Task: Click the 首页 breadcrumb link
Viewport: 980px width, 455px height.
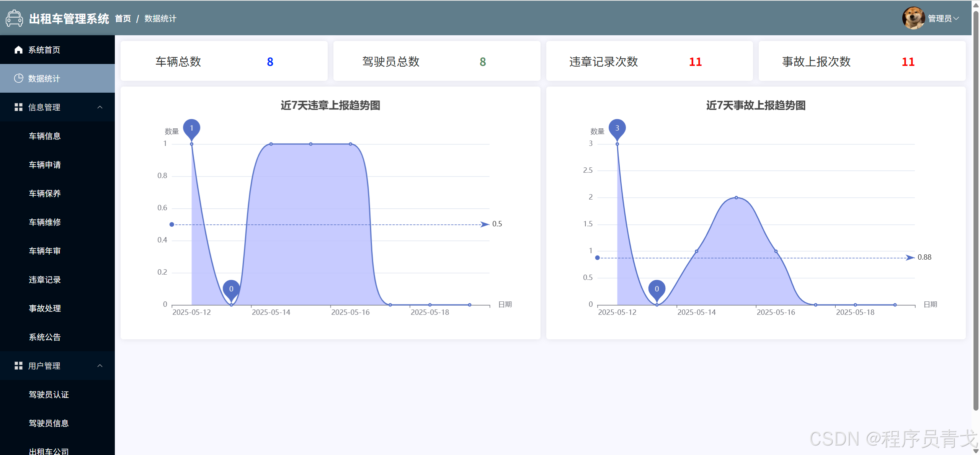Action: point(123,18)
